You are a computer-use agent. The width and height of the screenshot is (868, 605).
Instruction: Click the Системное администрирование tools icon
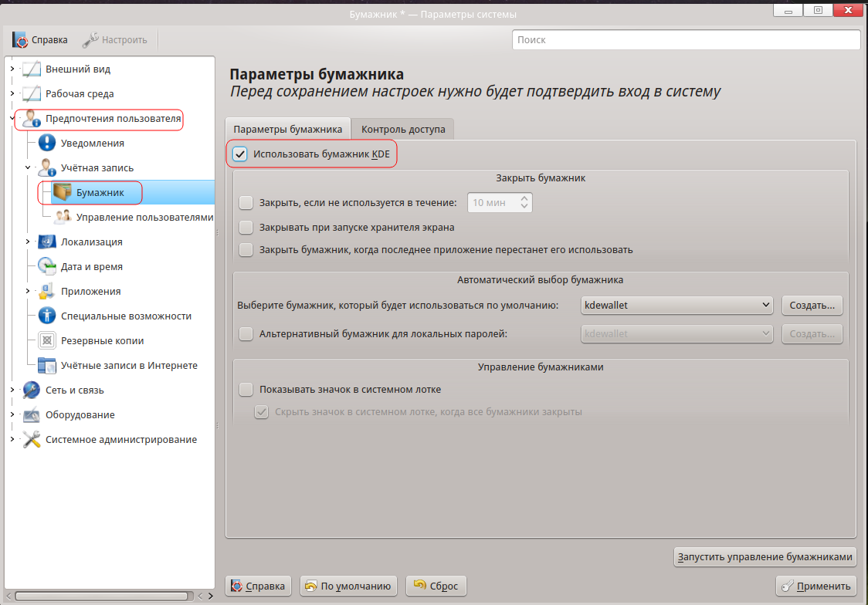(x=32, y=439)
